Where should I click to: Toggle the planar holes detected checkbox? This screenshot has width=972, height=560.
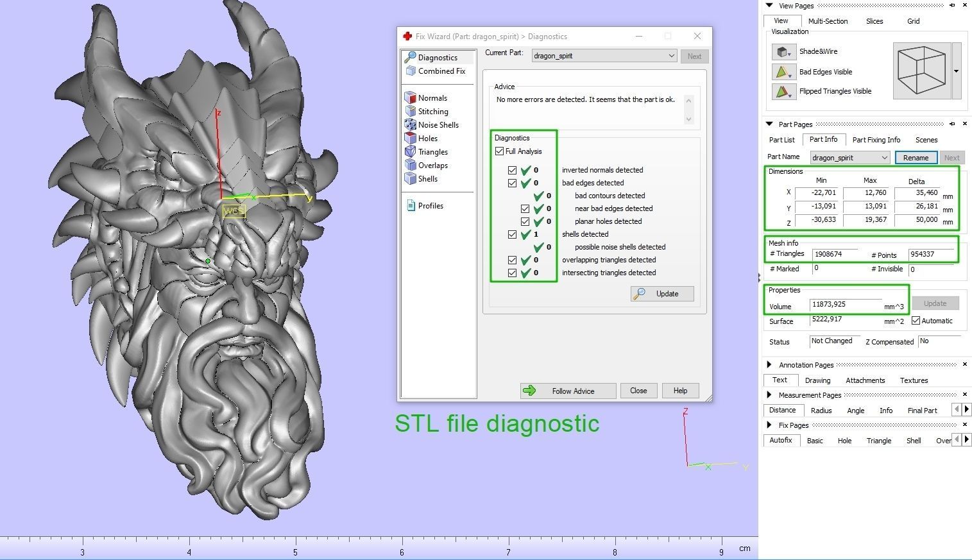pos(525,221)
